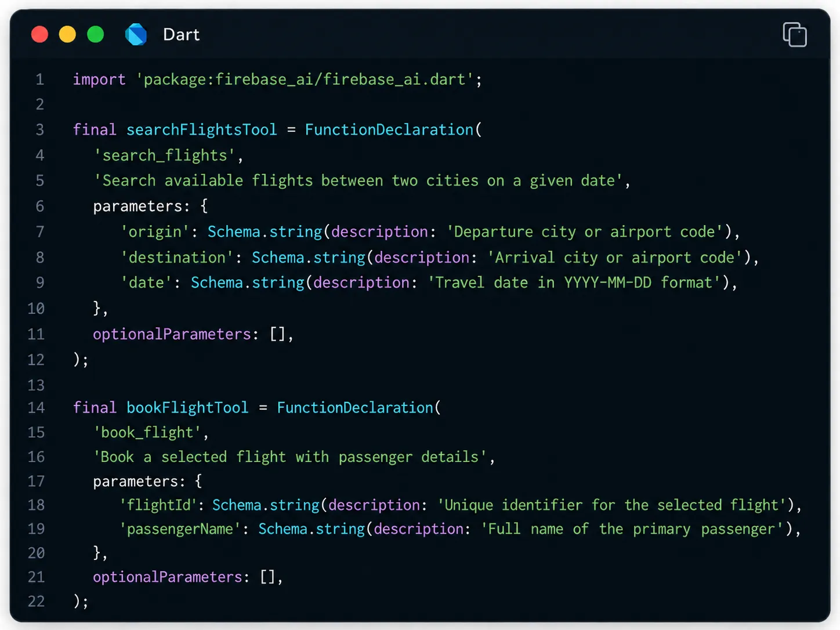Image resolution: width=840 pixels, height=630 pixels.
Task: Click 'Full name of the primary passenger' text
Action: click(x=631, y=529)
